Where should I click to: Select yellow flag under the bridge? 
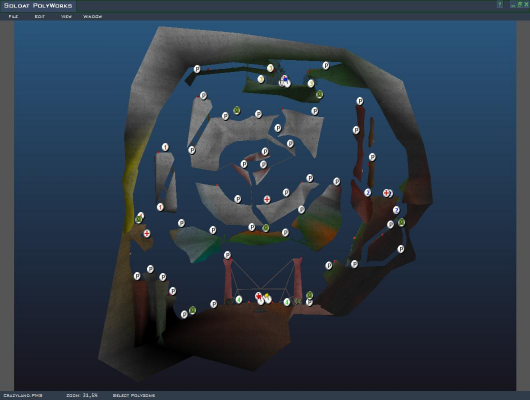click(267, 297)
